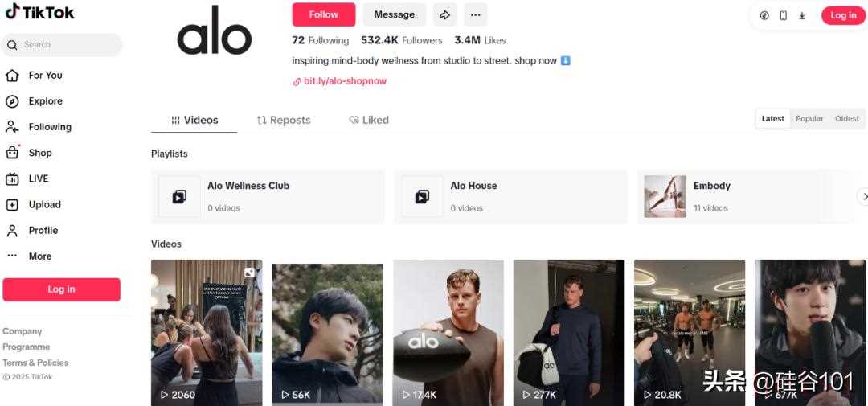Click the mobile phone icon in header

coord(784,15)
